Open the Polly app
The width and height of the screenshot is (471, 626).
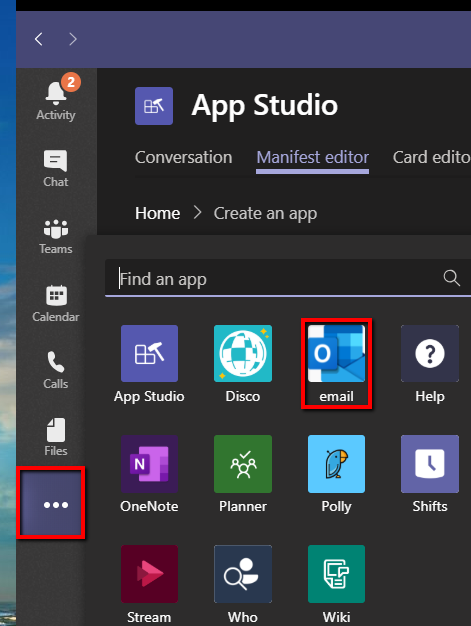[x=336, y=474]
